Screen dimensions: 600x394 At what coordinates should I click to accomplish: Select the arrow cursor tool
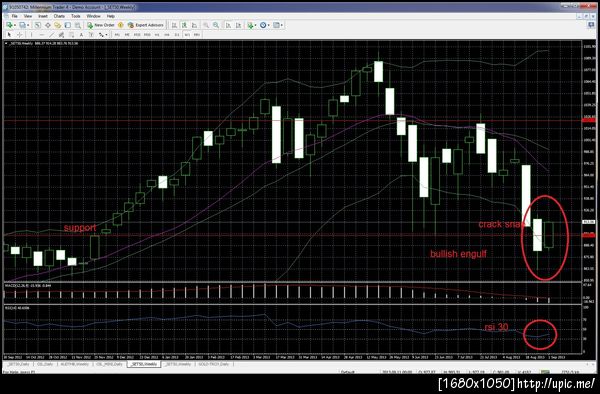(9, 34)
